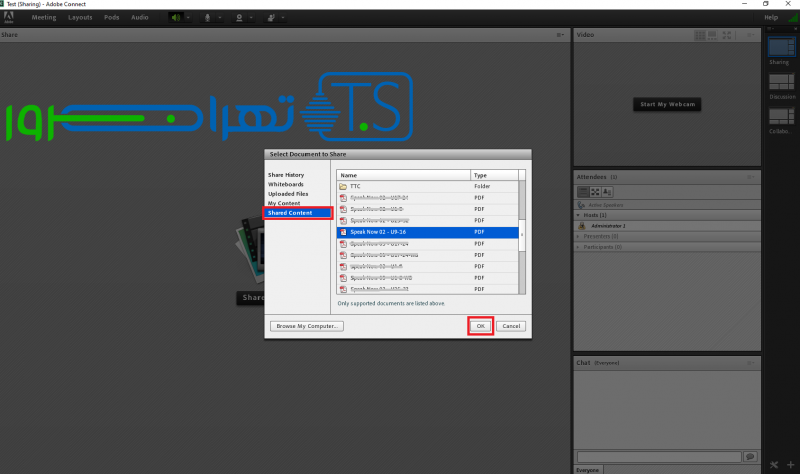Open the dropdown arrow beside the speaker icon

(x=188, y=17)
